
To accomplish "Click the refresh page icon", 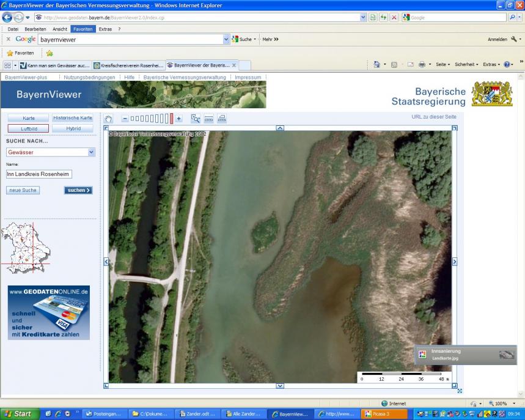I will coord(383,17).
